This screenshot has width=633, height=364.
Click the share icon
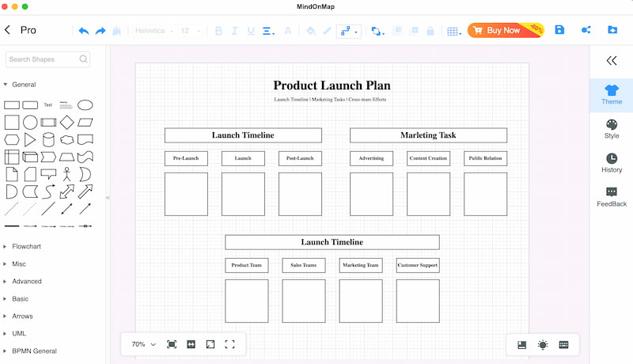coord(586,30)
